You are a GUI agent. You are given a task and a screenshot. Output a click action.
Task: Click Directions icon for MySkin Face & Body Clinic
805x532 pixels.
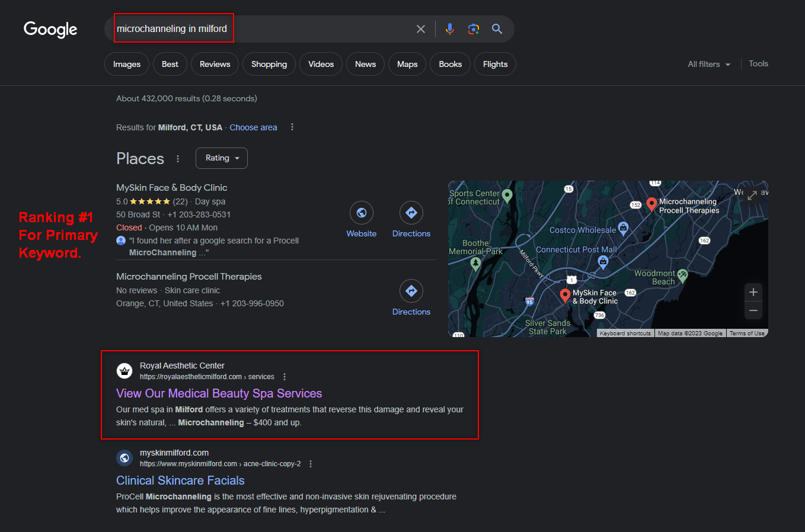pyautogui.click(x=411, y=213)
